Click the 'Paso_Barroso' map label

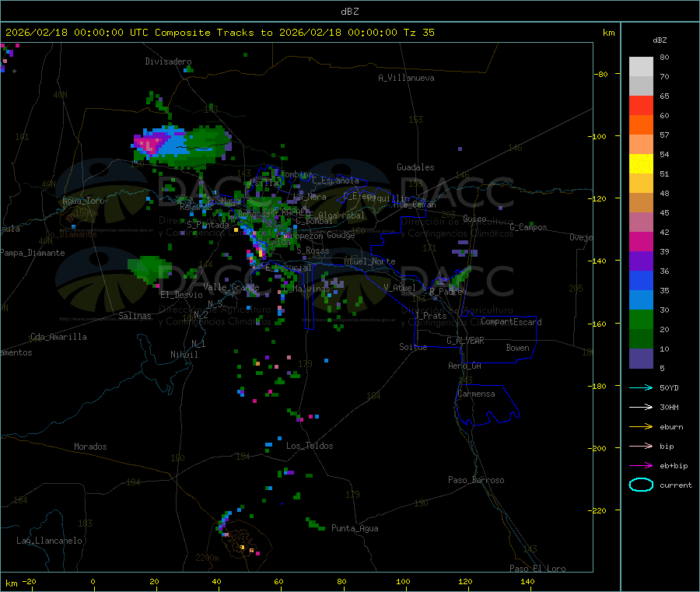[476, 480]
